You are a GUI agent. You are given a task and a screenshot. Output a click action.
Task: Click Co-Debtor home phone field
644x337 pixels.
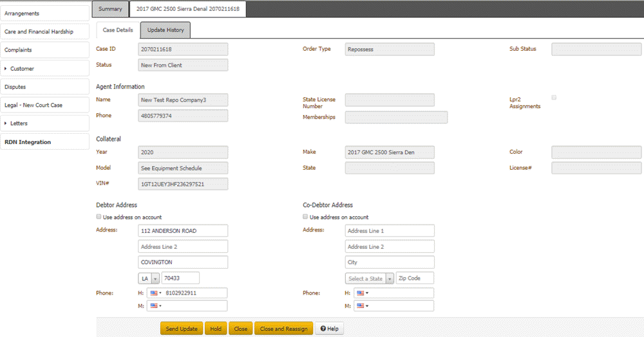point(393,293)
